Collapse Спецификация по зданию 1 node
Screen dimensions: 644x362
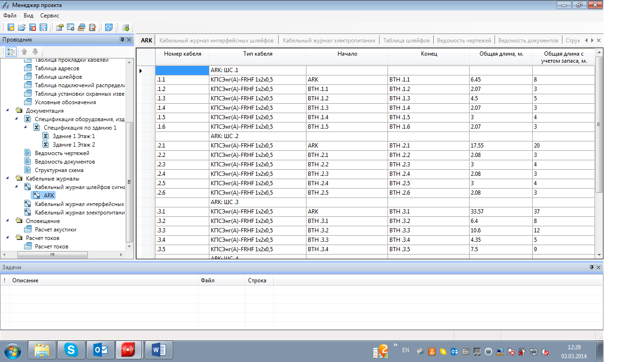click(25, 127)
